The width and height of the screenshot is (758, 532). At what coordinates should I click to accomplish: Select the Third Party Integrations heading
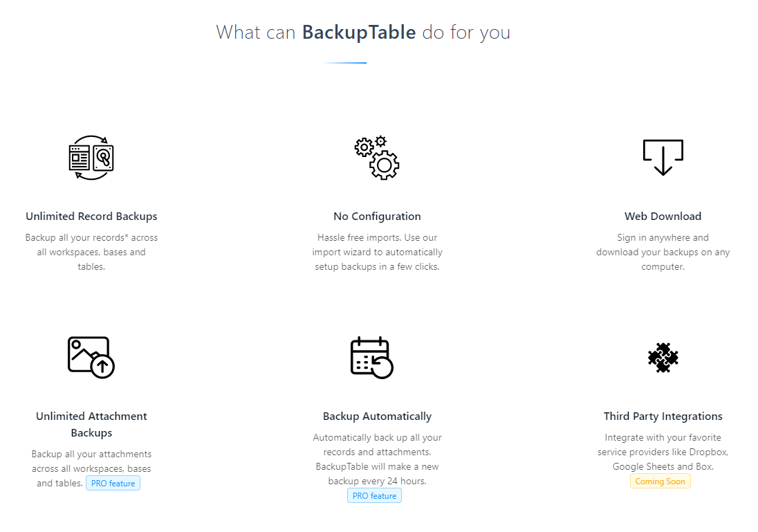(x=663, y=416)
